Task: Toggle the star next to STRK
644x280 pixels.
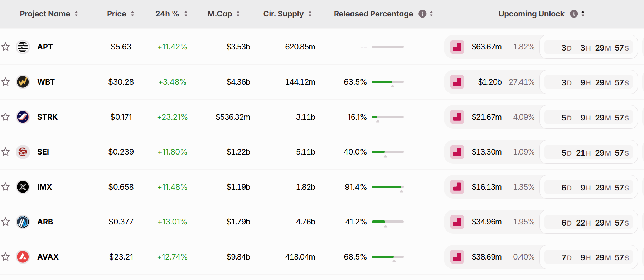Action: pos(5,117)
